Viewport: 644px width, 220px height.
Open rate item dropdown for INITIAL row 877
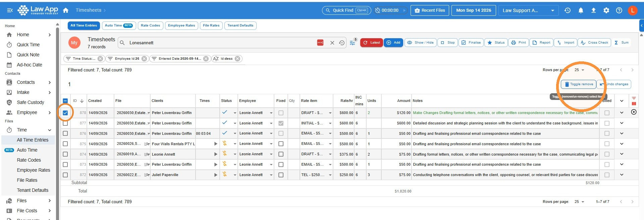point(330,123)
